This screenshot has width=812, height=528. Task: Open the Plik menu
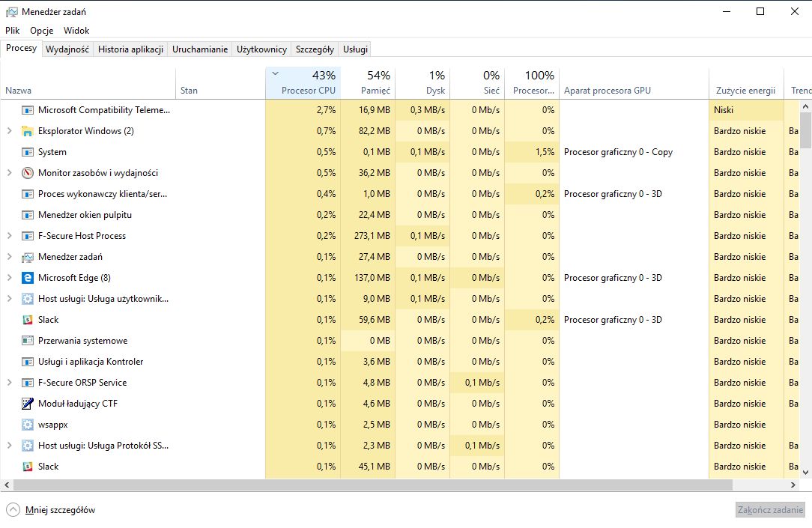13,31
